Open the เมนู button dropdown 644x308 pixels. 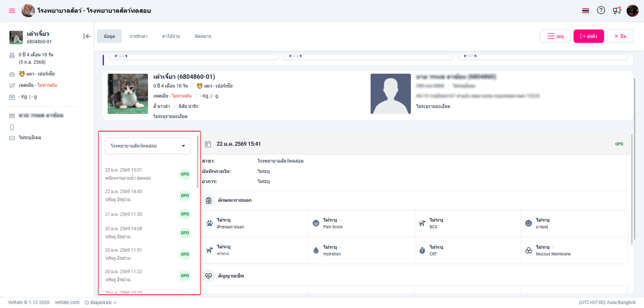click(555, 36)
